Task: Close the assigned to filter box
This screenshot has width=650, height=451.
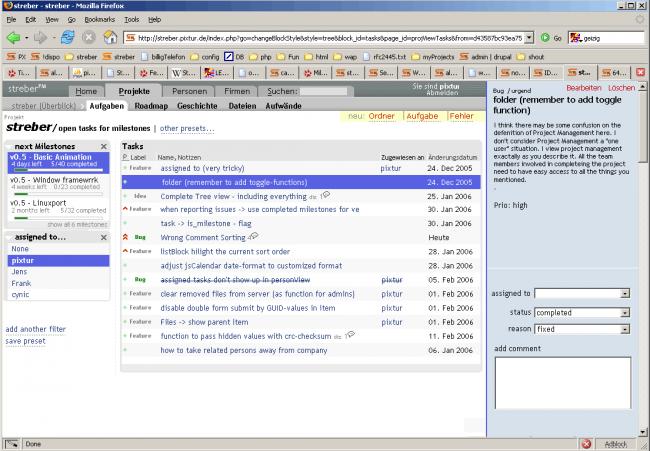Action: (x=104, y=237)
